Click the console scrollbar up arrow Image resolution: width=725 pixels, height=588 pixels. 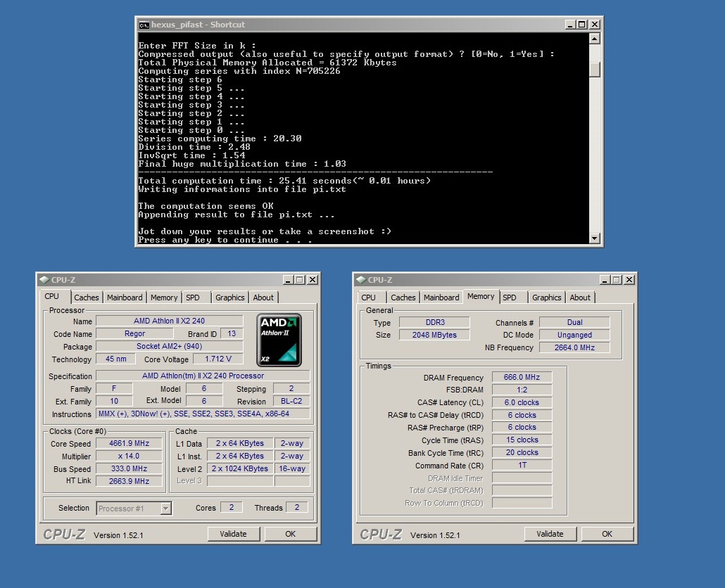(595, 39)
